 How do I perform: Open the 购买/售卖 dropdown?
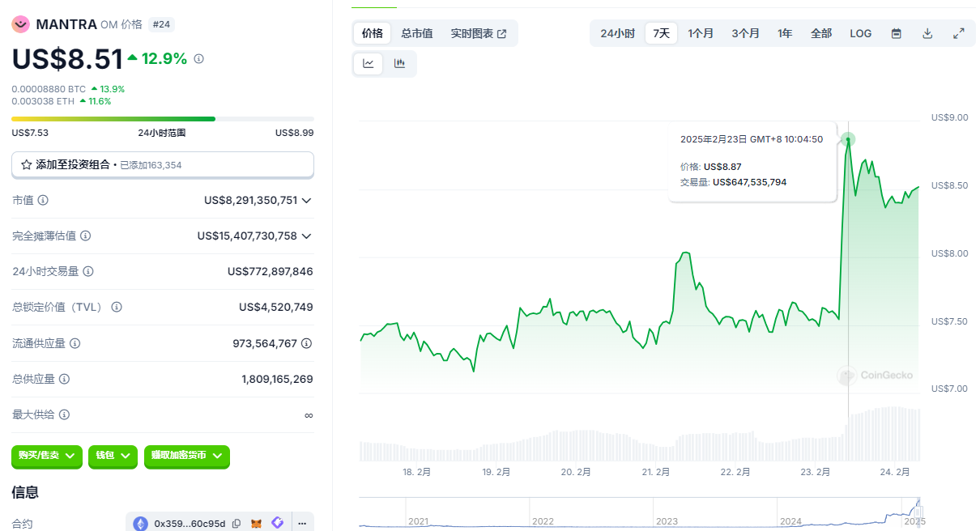tap(47, 457)
